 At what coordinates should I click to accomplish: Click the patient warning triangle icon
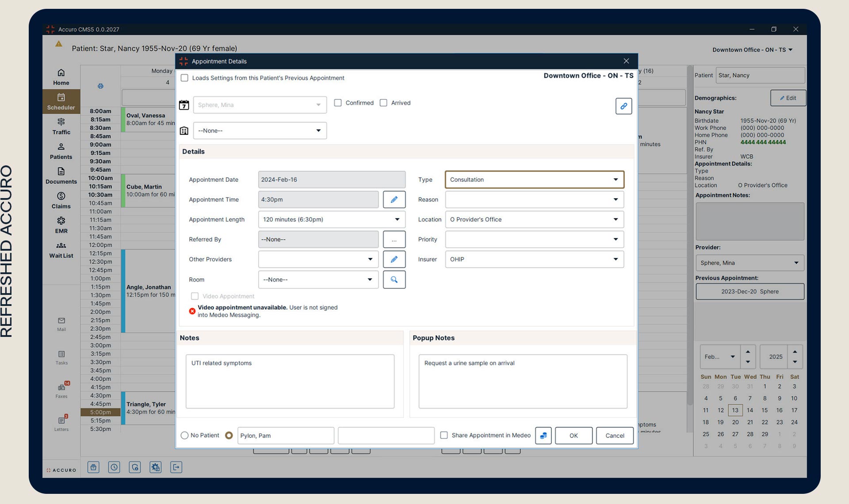point(58,44)
